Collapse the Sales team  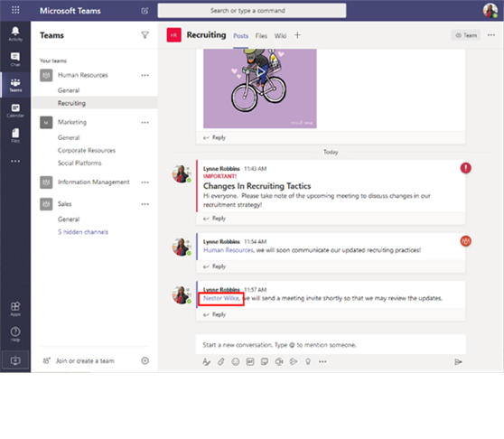tap(65, 204)
